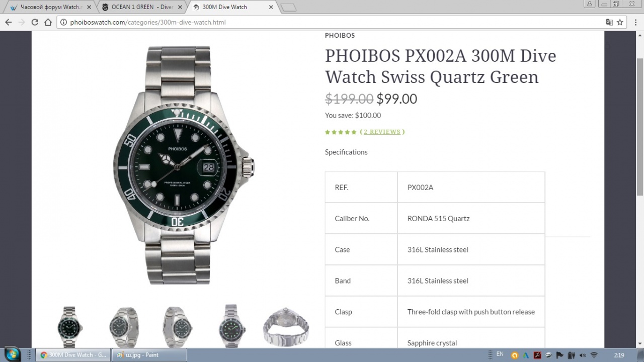
Task: Click the address bar URL field
Action: [x=332, y=22]
